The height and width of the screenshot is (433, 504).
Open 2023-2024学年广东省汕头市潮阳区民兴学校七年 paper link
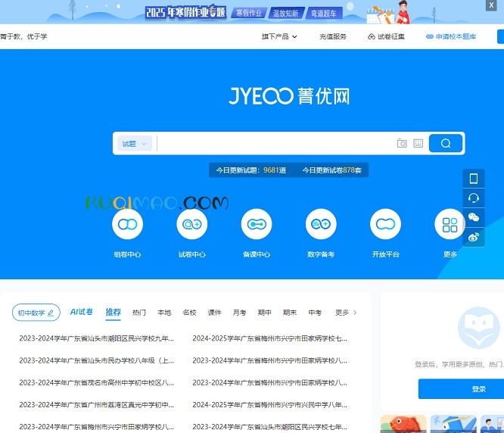click(269, 427)
